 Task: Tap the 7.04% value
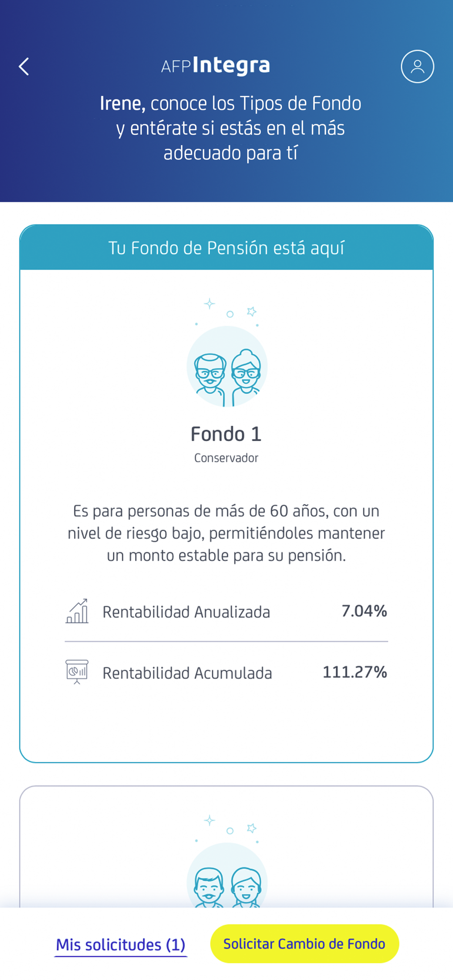click(x=364, y=611)
